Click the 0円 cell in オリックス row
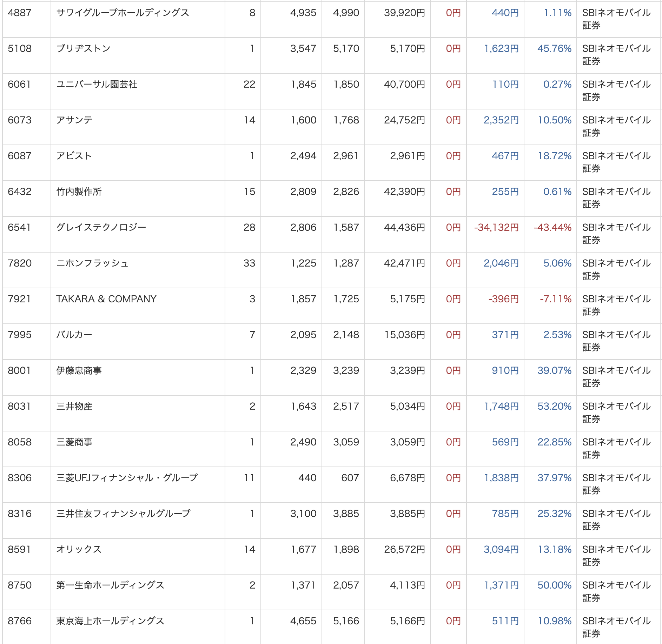Viewport: 662px width, 644px height. coord(453,550)
